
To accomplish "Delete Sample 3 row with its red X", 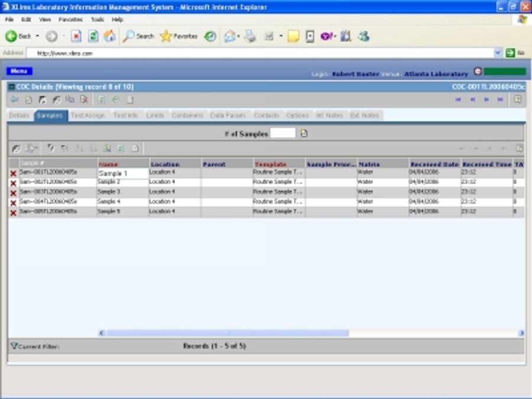I will pos(13,193).
